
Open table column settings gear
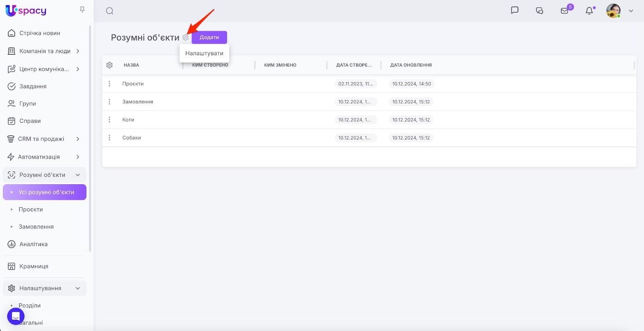click(109, 65)
